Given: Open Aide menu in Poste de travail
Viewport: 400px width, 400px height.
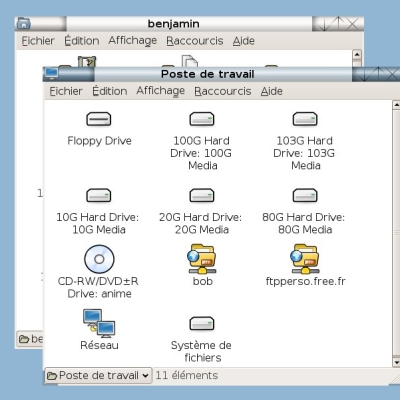Looking at the screenshot, I should pos(272,91).
